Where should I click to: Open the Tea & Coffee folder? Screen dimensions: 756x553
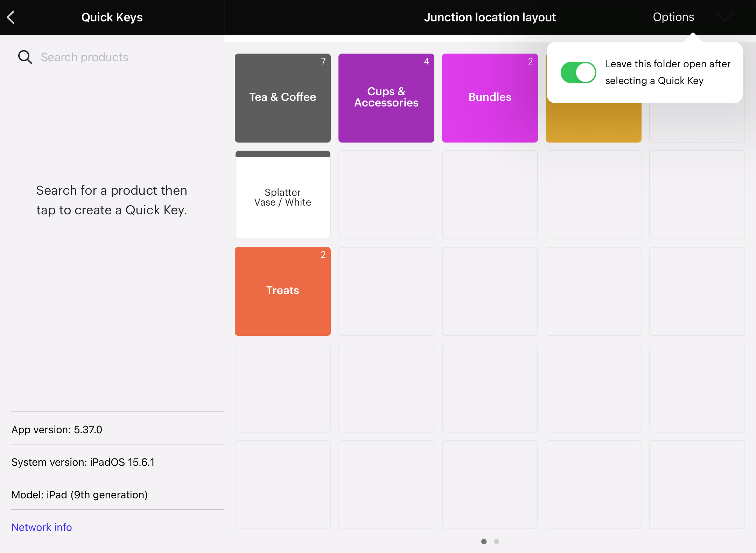[x=282, y=98]
